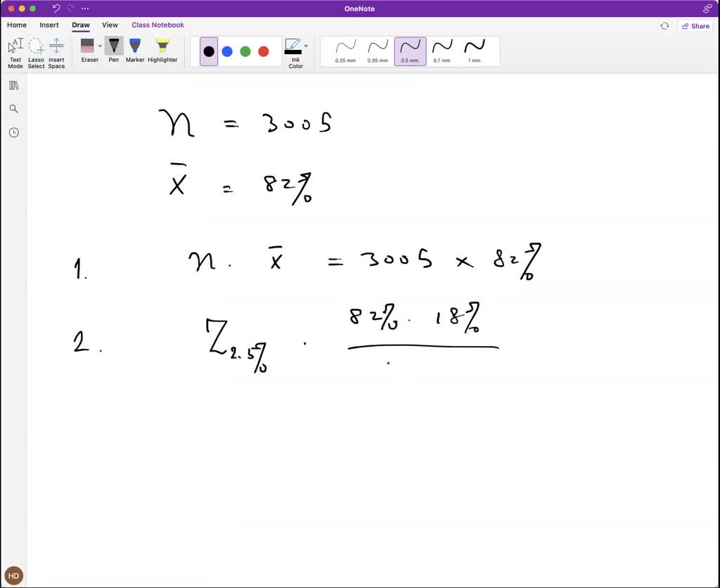The width and height of the screenshot is (720, 588).
Task: Open the Draw ribbon tab
Action: [x=81, y=25]
